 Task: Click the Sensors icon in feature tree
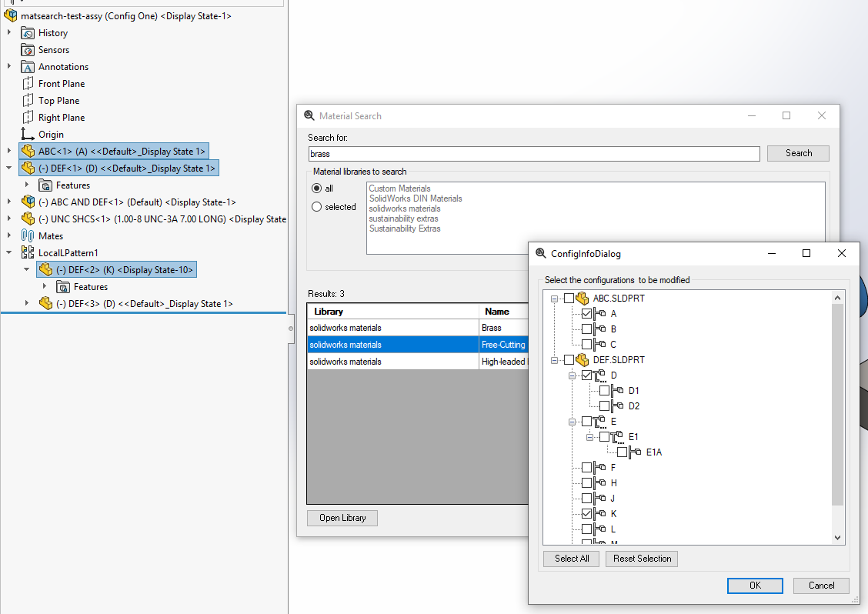tap(28, 50)
